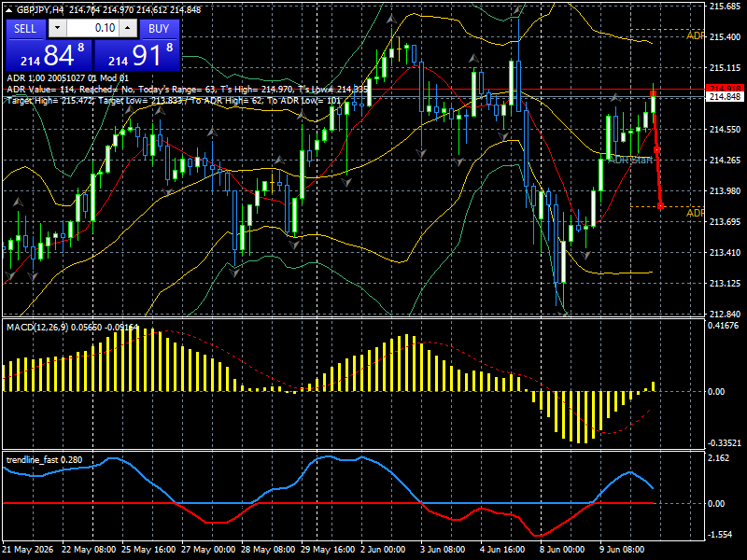Click the orange ADR label near 213.8 level

tap(695, 213)
